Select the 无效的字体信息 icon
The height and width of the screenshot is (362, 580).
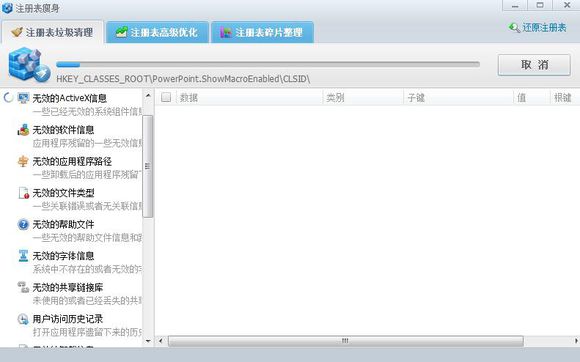[23, 256]
